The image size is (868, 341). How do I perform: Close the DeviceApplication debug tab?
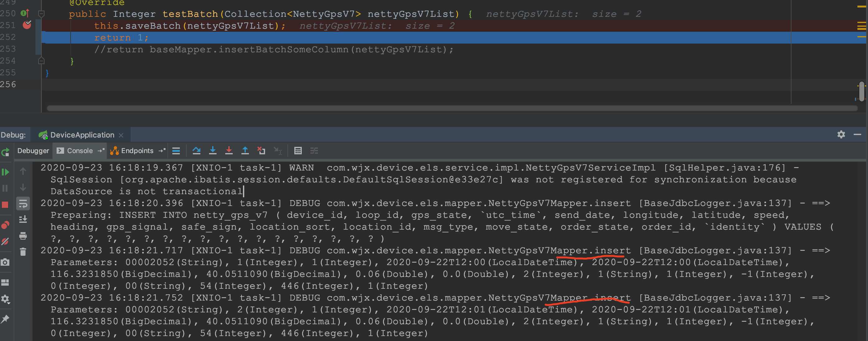[x=121, y=135]
